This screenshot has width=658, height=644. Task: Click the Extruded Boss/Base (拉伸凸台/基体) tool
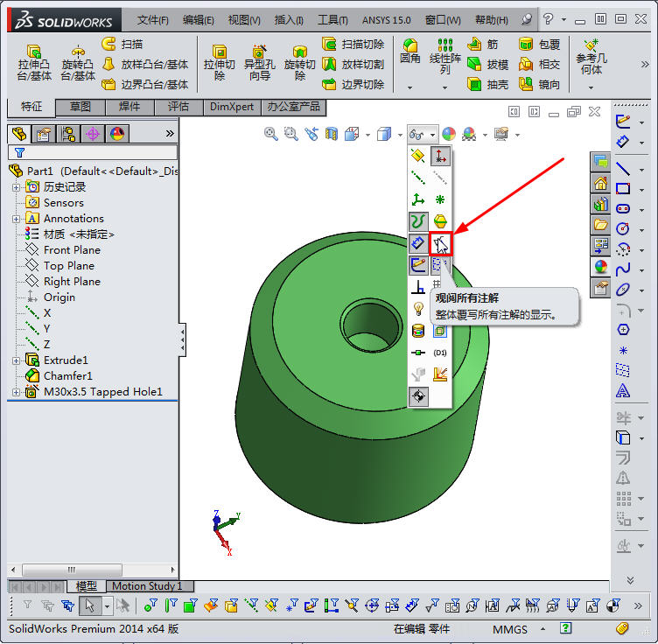[35, 63]
